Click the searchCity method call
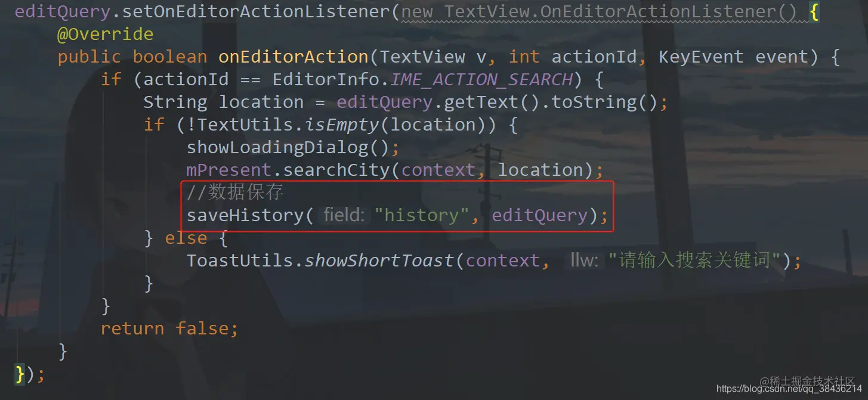The height and width of the screenshot is (400, 868). point(336,170)
